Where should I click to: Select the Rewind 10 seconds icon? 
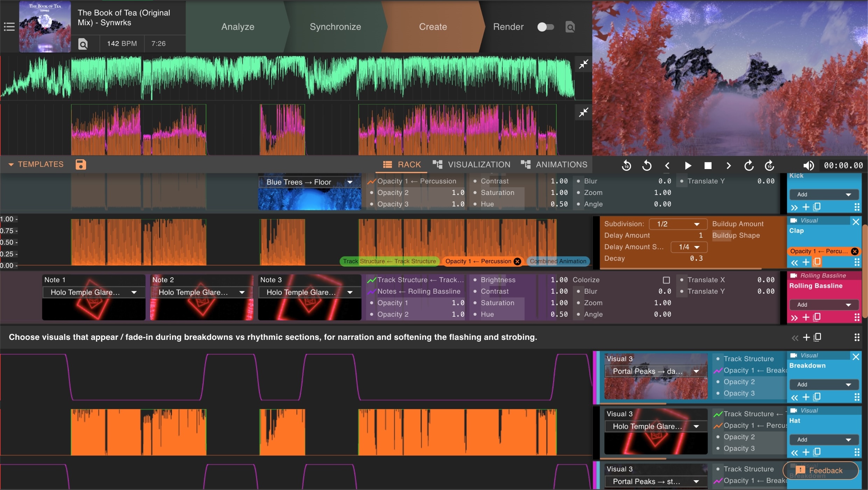(626, 165)
